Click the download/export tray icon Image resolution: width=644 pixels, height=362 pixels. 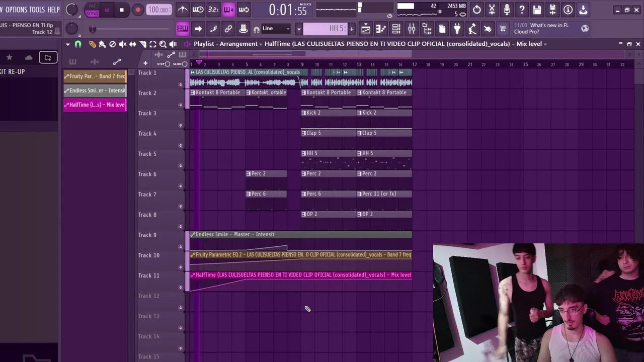tap(583, 10)
